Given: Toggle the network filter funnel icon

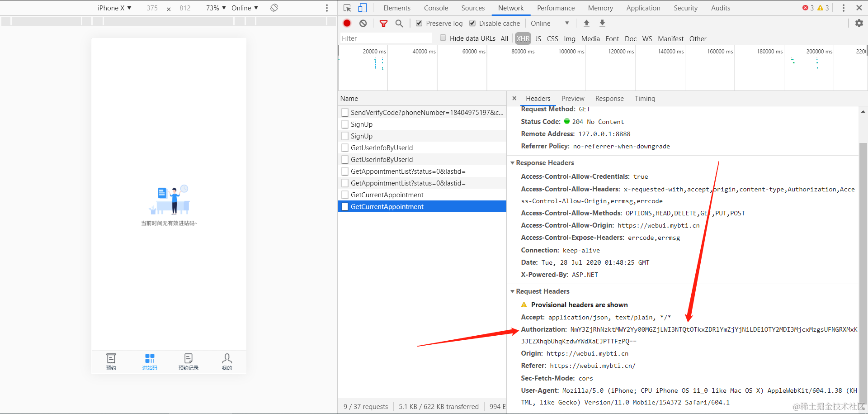Looking at the screenshot, I should tap(383, 24).
